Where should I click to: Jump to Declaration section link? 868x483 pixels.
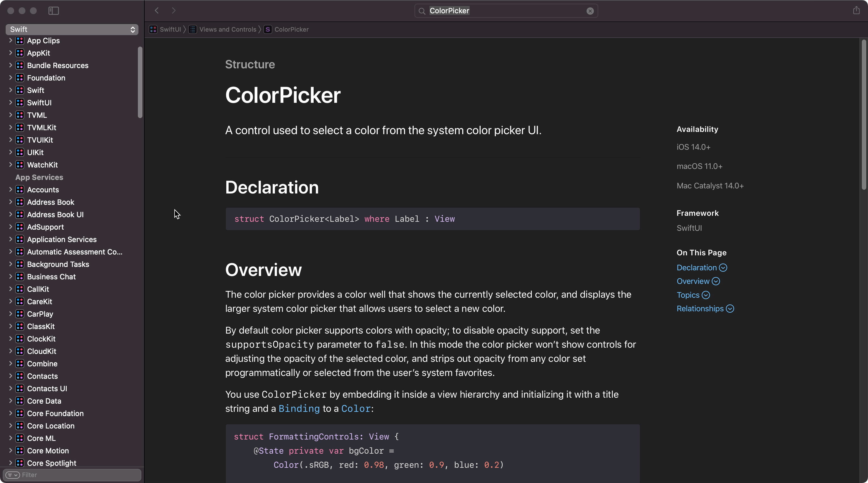pos(702,267)
